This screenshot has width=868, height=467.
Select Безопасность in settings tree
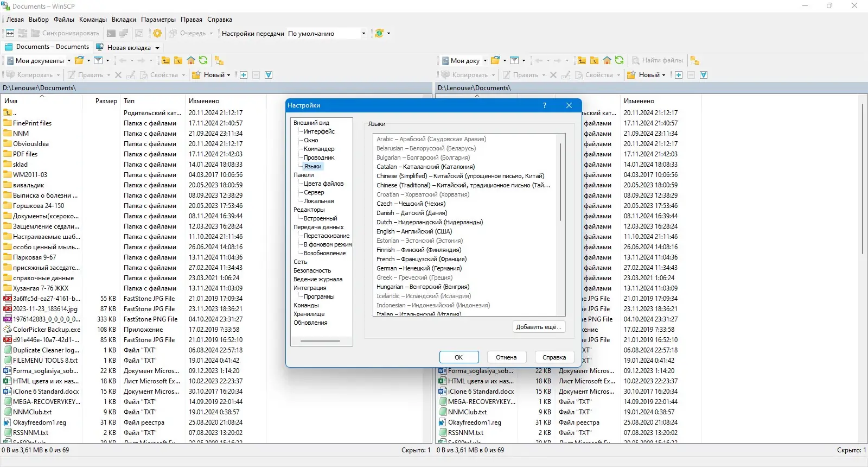click(312, 270)
